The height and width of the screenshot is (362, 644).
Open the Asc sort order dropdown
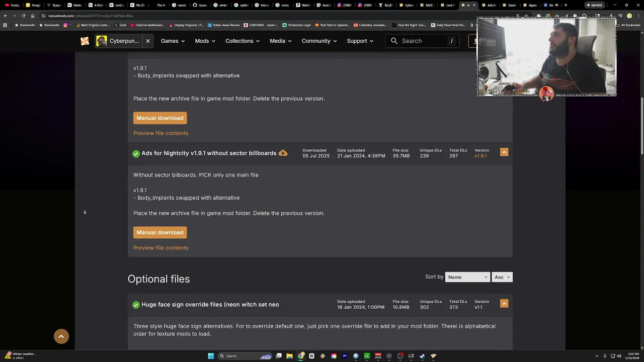502,277
